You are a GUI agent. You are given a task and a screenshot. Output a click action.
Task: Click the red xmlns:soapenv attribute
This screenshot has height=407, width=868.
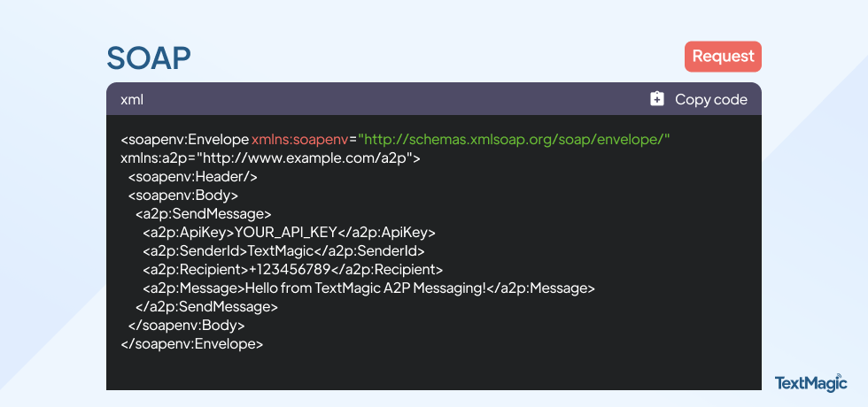pos(300,140)
